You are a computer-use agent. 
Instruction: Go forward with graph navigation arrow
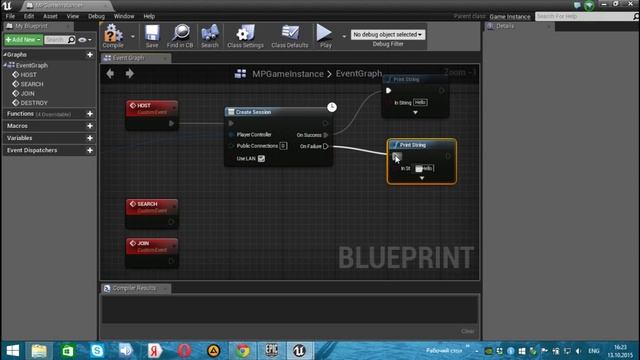click(130, 73)
